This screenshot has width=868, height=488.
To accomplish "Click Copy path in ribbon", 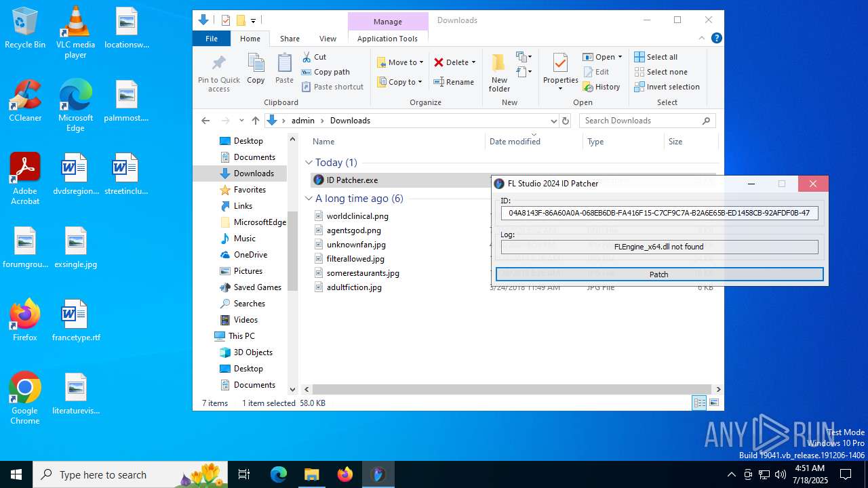I will pyautogui.click(x=325, y=72).
